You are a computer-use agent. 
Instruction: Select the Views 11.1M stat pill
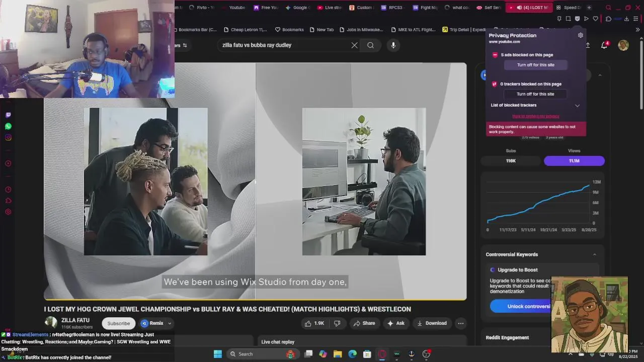pos(574,161)
